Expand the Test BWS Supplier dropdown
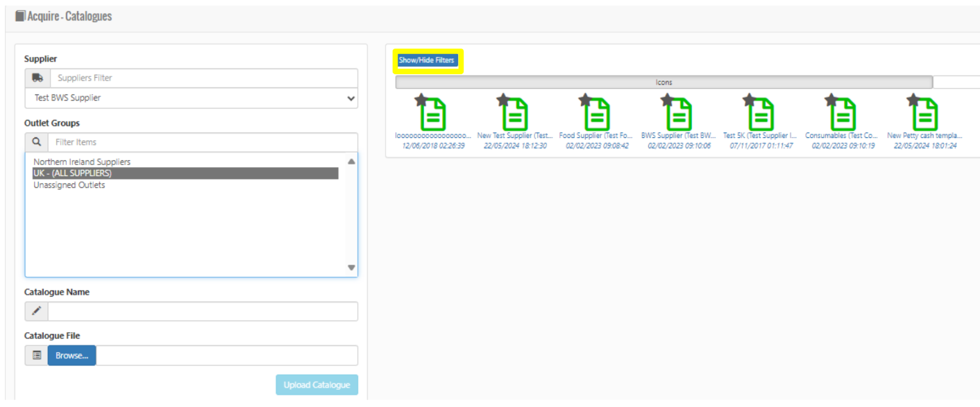 [192, 98]
